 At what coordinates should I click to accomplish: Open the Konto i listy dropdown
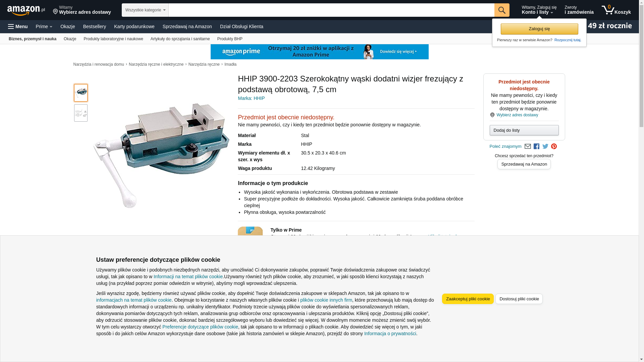(539, 10)
